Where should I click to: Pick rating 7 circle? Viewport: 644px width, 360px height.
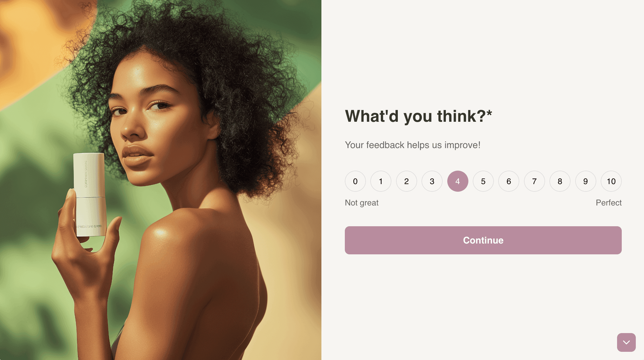pyautogui.click(x=535, y=181)
